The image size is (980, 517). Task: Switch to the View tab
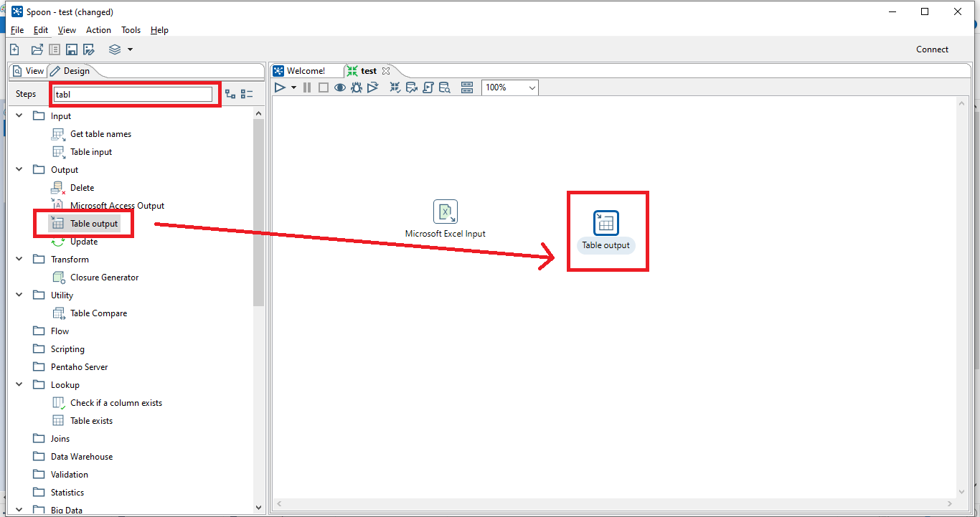click(29, 71)
